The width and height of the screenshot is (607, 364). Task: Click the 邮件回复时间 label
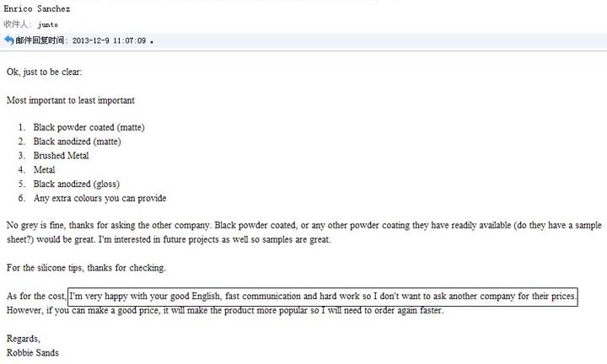pos(40,40)
